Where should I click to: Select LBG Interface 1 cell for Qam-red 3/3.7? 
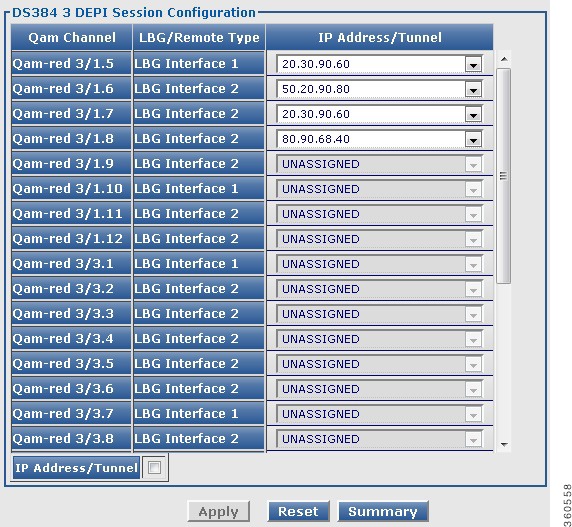click(x=199, y=414)
